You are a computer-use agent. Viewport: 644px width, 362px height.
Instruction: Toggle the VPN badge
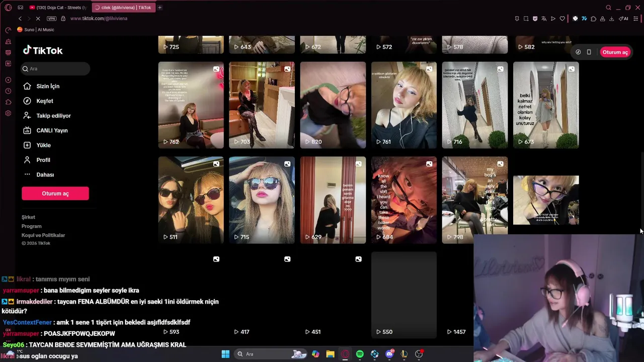tap(51, 19)
